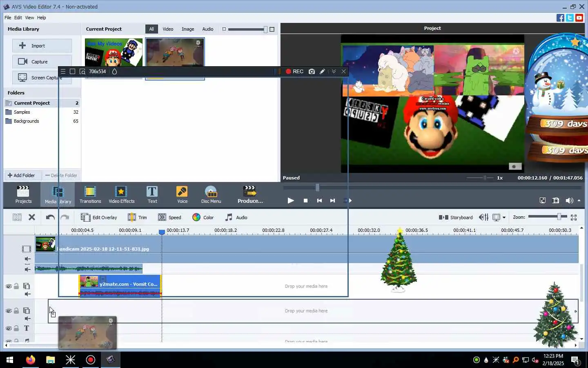
Task: Filter media by Audio tab
Action: (x=208, y=29)
